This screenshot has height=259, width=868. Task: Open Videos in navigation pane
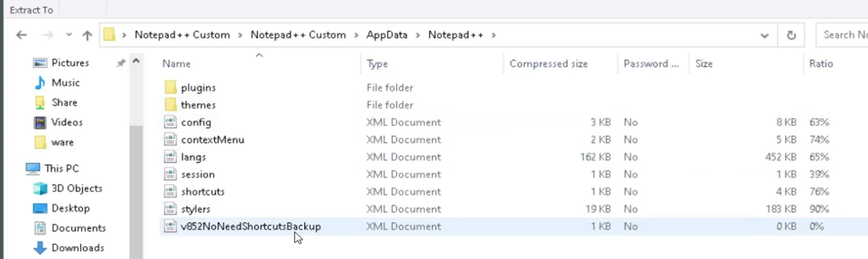click(x=67, y=122)
